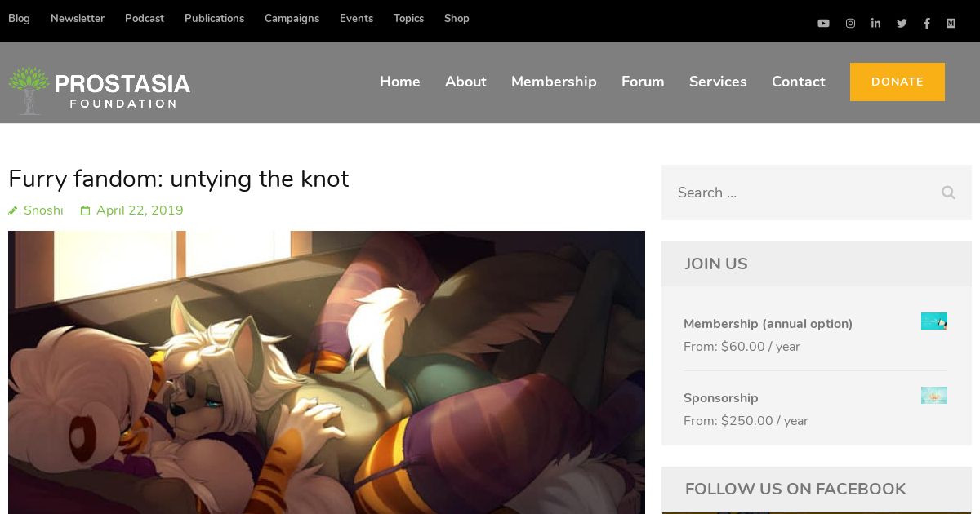Focus the Search input field
The width and height of the screenshot is (980, 514).
click(800, 193)
